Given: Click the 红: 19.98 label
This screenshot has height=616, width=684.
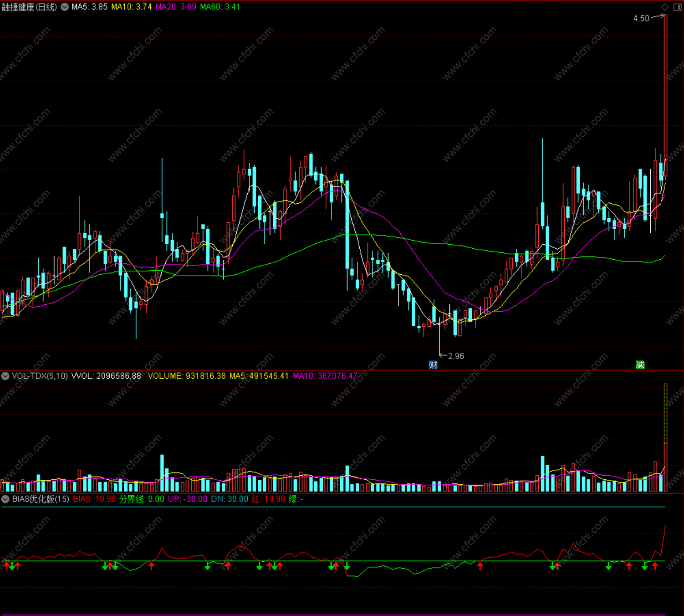Looking at the screenshot, I should (269, 499).
